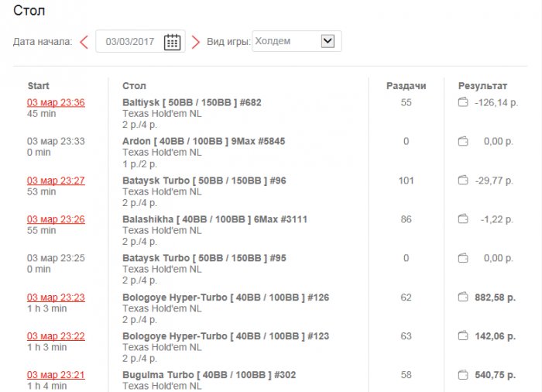Click the Вид игры label
Viewport: 542px width, 392px height.
point(228,42)
